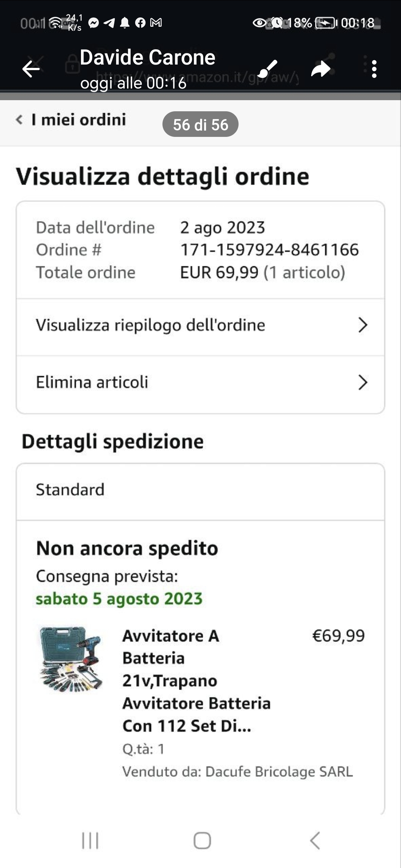Tap sender name Davide Carone

[147, 57]
